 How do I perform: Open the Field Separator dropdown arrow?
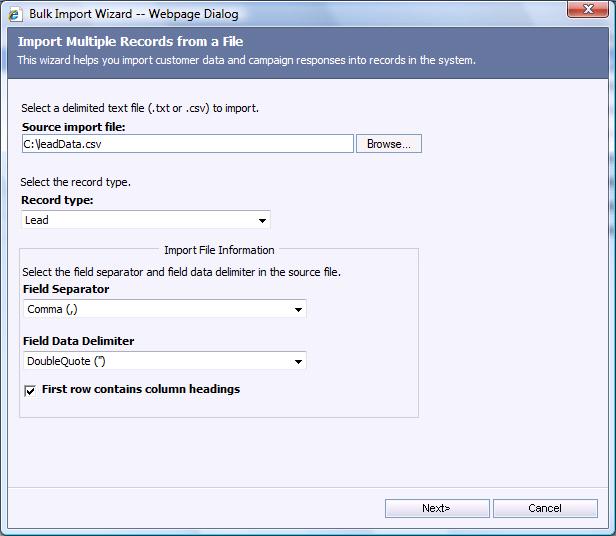point(298,310)
